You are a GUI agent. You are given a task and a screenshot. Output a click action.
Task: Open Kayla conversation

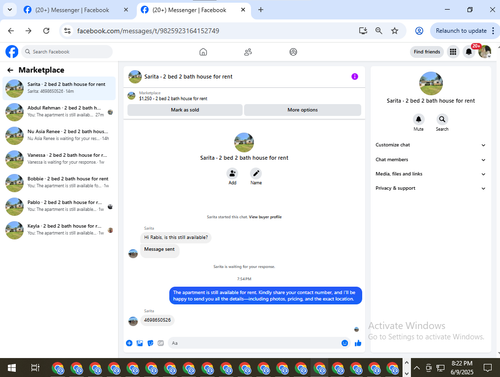click(59, 230)
